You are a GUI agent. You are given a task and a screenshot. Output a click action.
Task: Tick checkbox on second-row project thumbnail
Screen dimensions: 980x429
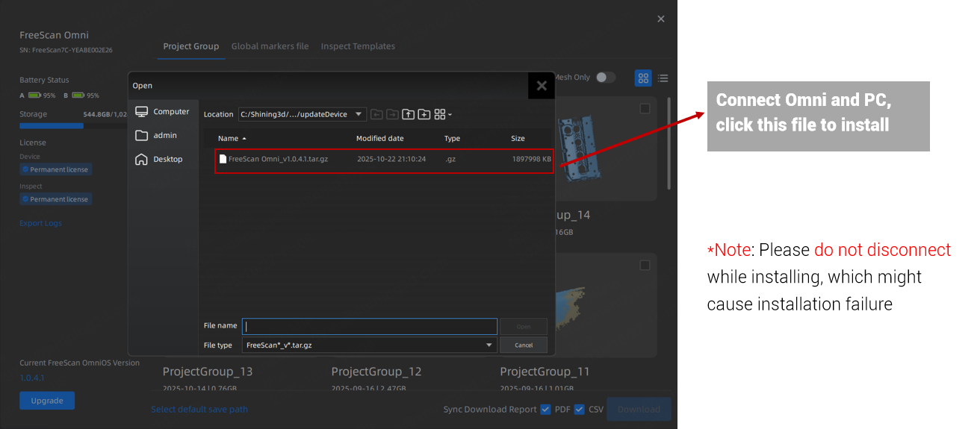pyautogui.click(x=645, y=265)
